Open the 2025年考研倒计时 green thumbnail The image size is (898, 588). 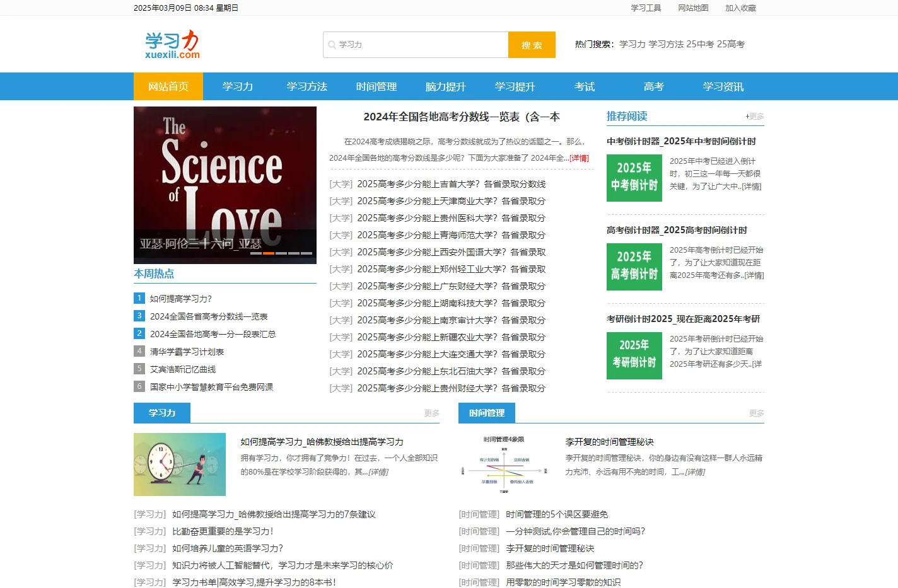click(x=634, y=355)
